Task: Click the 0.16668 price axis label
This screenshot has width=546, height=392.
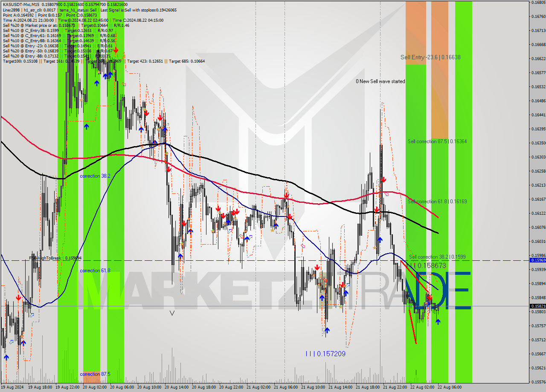Action: 538,44
